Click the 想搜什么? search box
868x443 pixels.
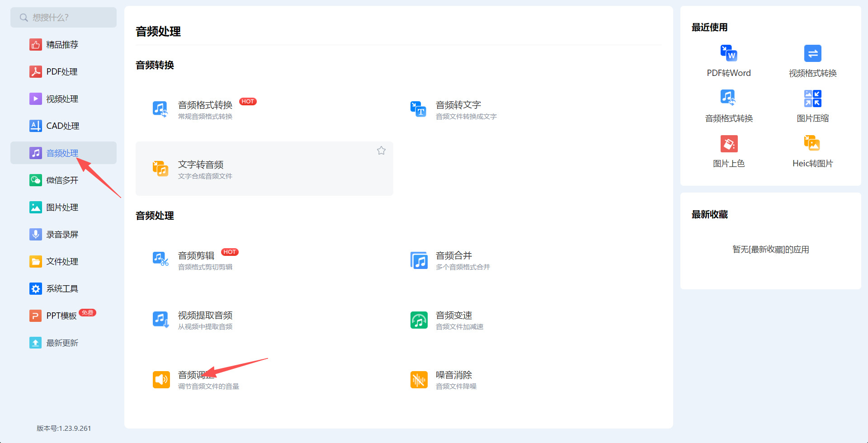click(x=63, y=18)
